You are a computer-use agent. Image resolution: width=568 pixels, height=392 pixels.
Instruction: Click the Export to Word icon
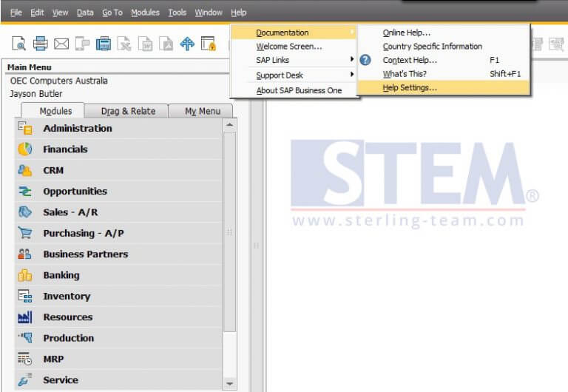pyautogui.click(x=145, y=44)
